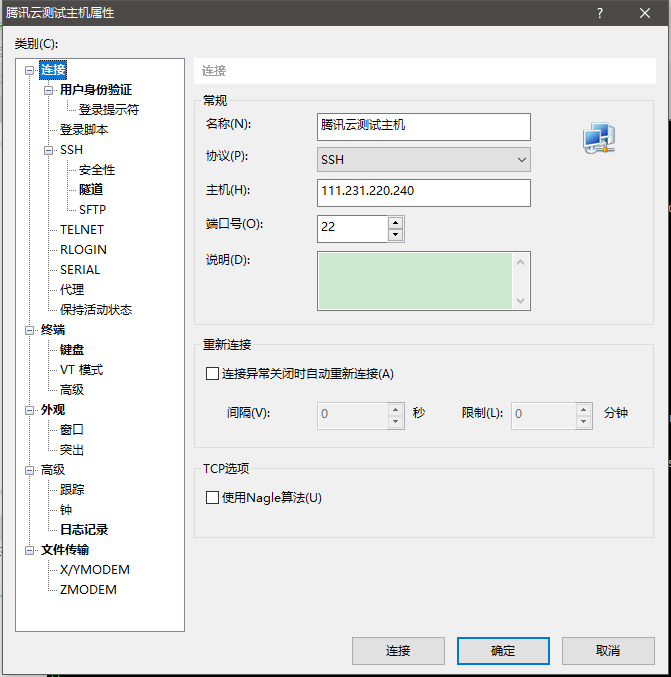Open 窗口 settings
671x677 pixels.
click(72, 430)
